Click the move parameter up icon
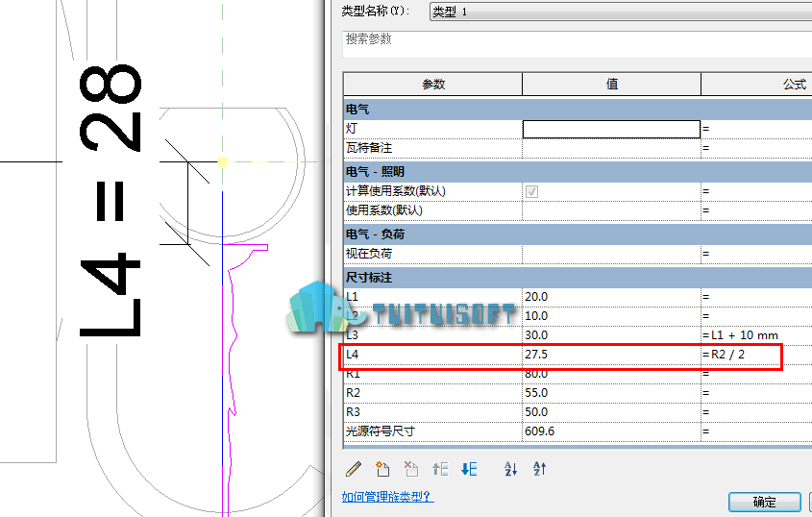The width and height of the screenshot is (812, 517). coord(440,469)
